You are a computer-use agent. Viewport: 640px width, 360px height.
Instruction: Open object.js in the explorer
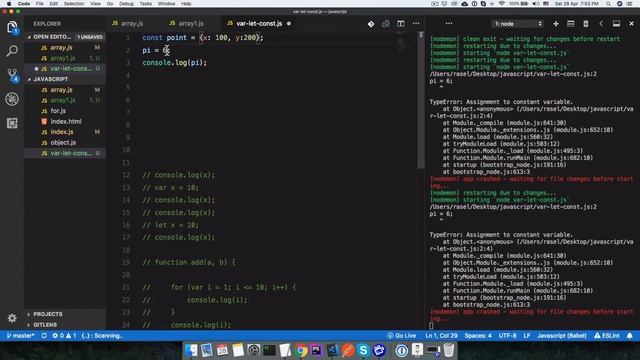tap(65, 142)
